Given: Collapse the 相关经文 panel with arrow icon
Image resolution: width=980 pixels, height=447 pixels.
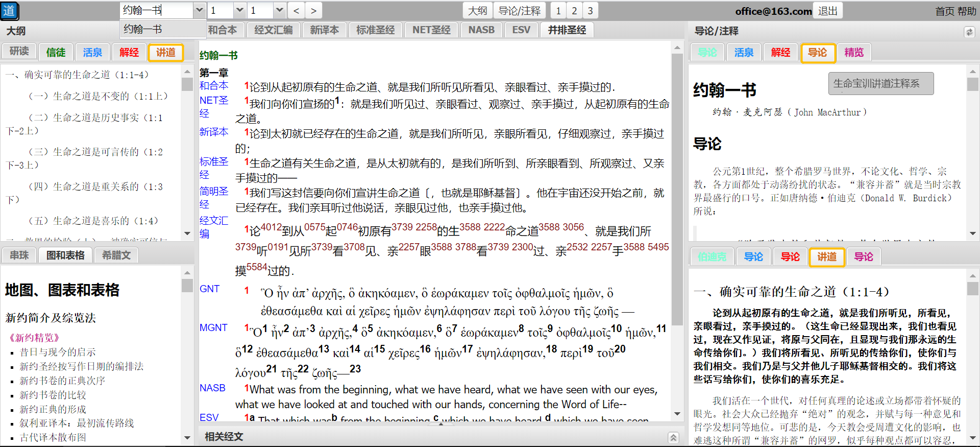Looking at the screenshot, I should [673, 437].
